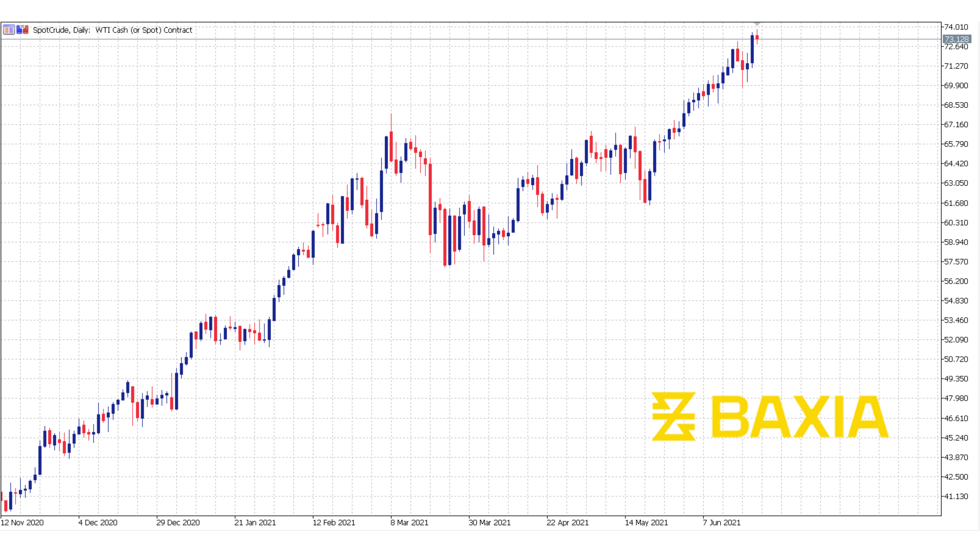Screen dimensions: 980x552
Task: Click the yellow BAXIA logo symbol
Action: (x=673, y=416)
